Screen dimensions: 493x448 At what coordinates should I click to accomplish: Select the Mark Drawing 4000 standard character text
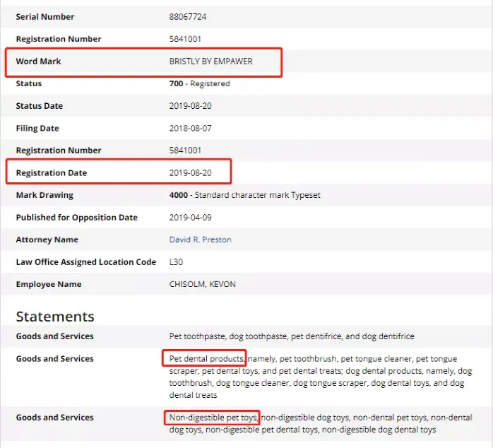tap(244, 195)
